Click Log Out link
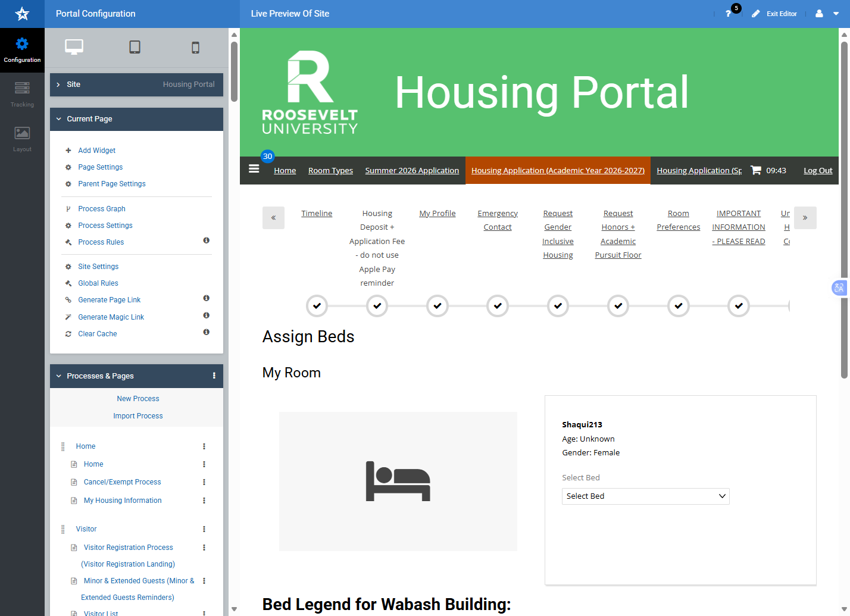This screenshot has width=850, height=616. [818, 171]
